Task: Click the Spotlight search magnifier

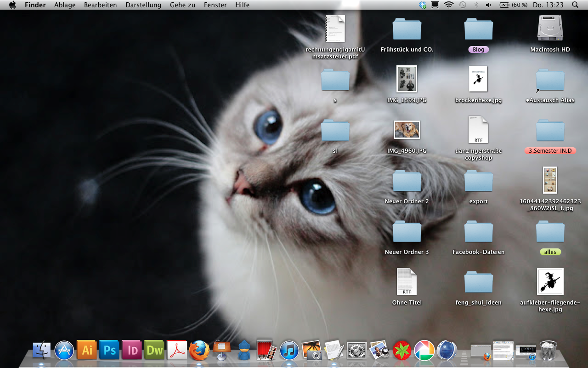Action: coord(575,5)
